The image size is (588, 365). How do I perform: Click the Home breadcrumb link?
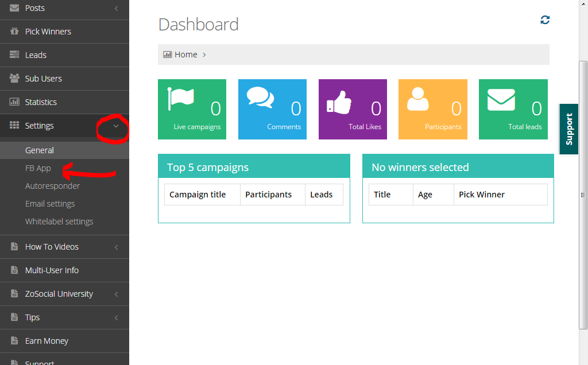click(x=185, y=55)
